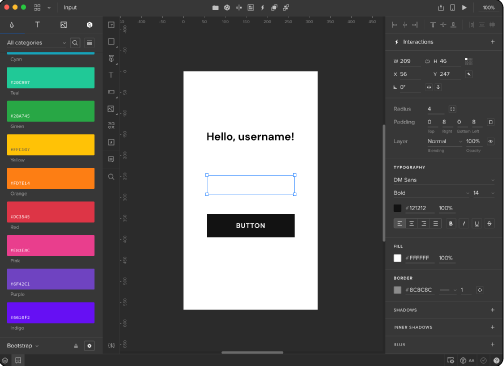Toggle the aspect ratio lock
This screenshot has width=504, height=366.
tap(427, 61)
